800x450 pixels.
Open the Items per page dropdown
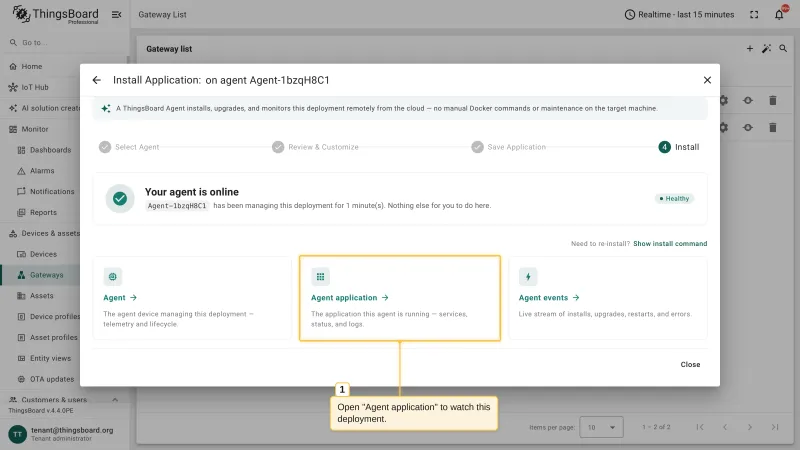(x=602, y=427)
